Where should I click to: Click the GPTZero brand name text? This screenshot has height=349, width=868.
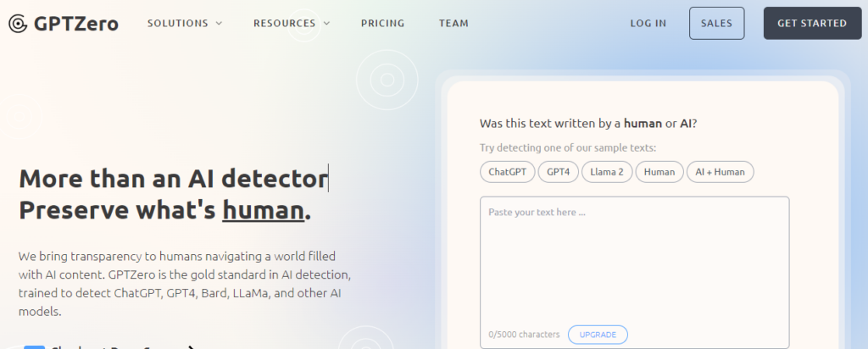[75, 24]
